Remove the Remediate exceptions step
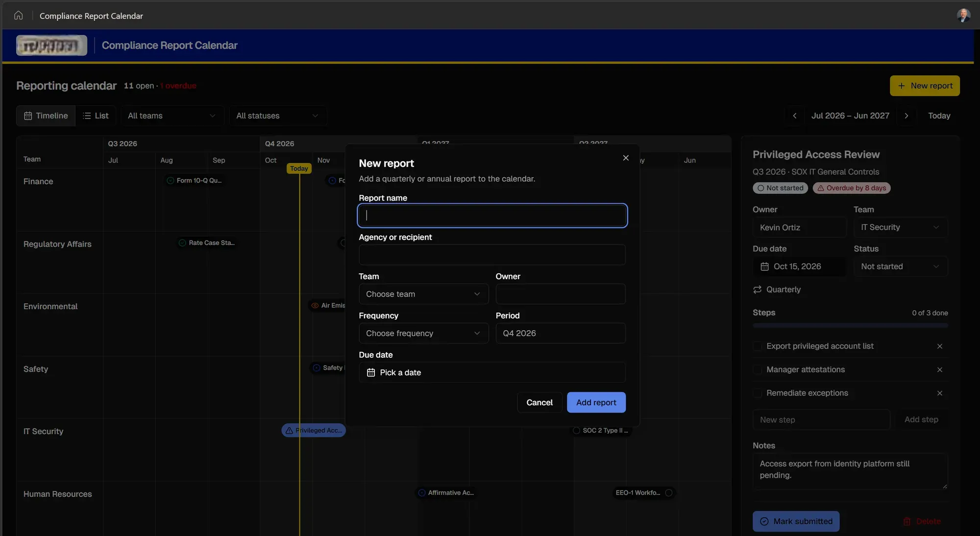980x536 pixels. [x=940, y=393]
